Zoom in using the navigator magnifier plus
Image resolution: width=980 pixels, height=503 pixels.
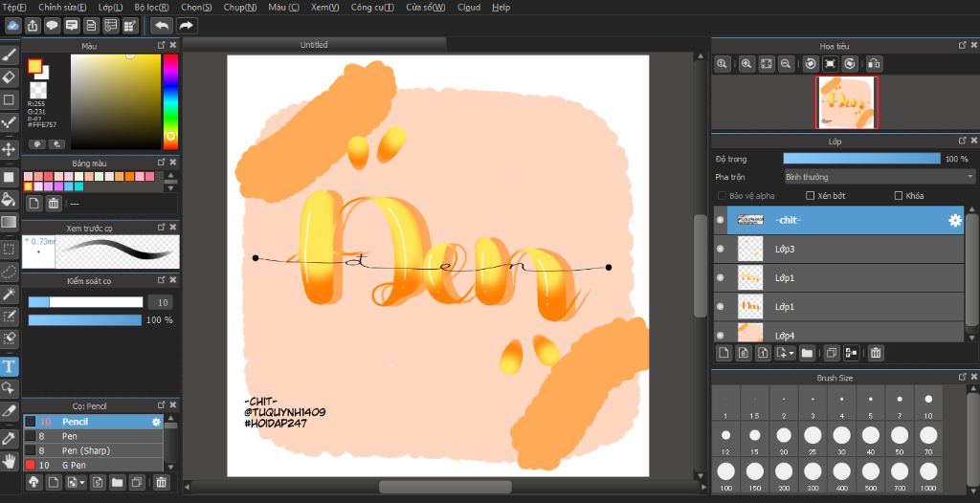(x=746, y=64)
